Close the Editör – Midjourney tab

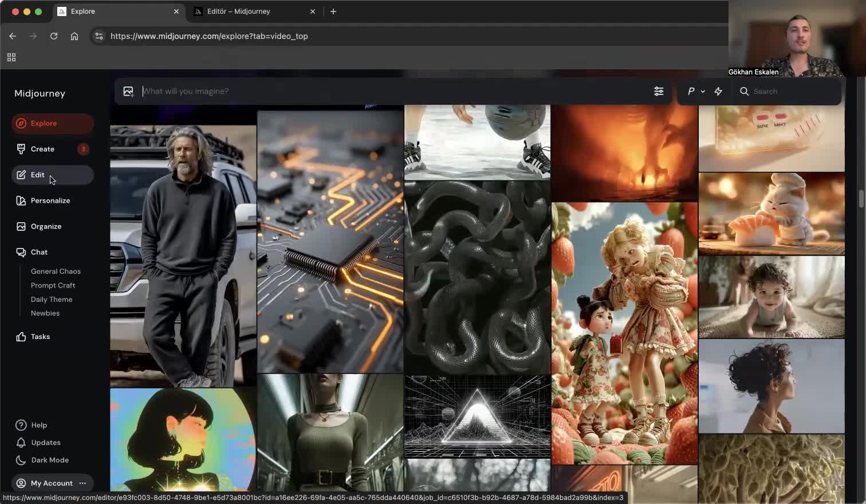[313, 11]
